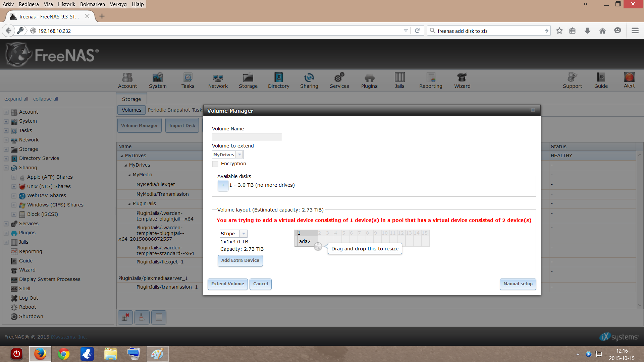Open the Plugins toolbar icon
644x362 pixels.
[369, 81]
